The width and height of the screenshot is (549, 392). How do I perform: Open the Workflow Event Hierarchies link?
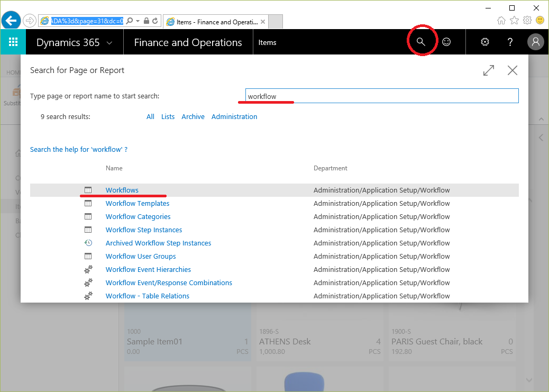(148, 269)
